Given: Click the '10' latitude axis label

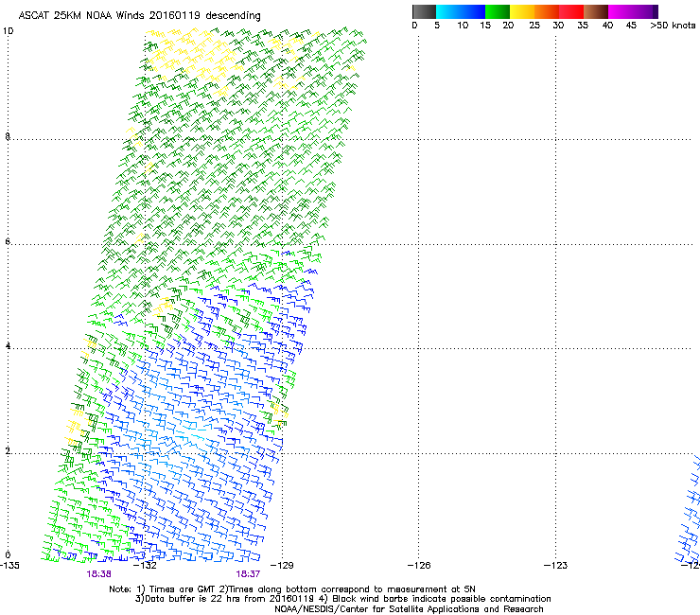Looking at the screenshot, I should coord(8,31).
